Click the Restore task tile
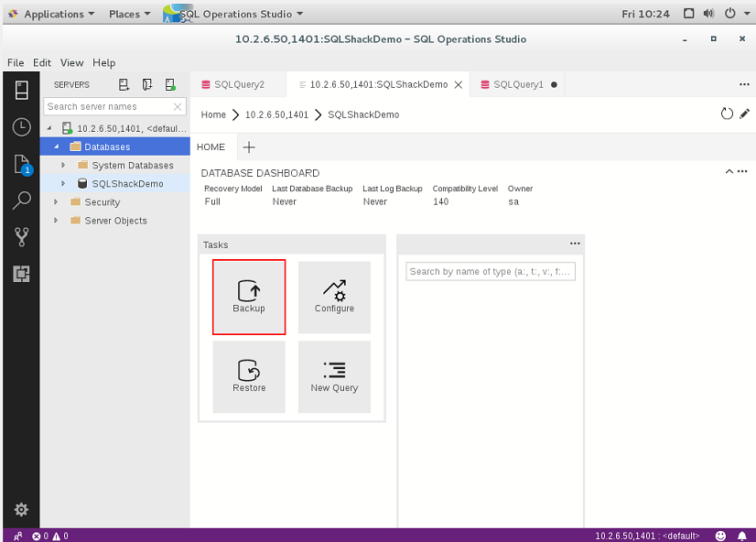 point(249,377)
